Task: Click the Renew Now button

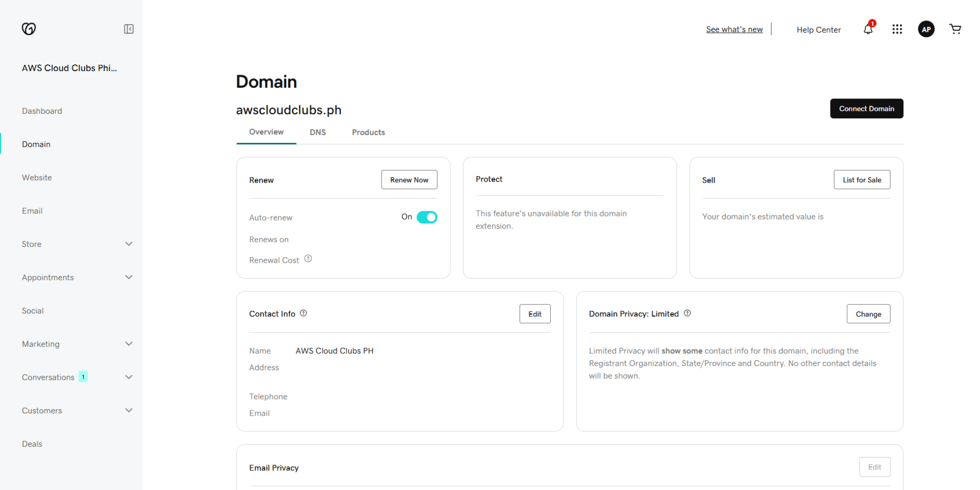Action: (409, 180)
